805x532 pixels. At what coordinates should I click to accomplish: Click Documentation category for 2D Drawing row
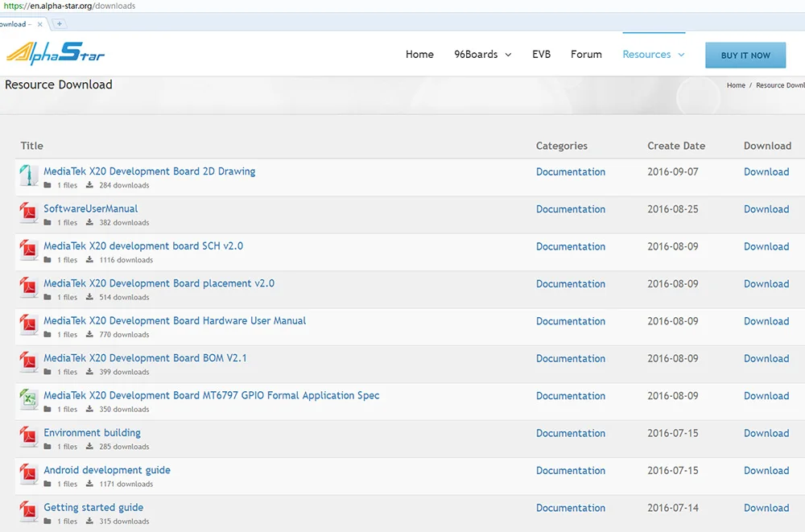[x=571, y=172]
